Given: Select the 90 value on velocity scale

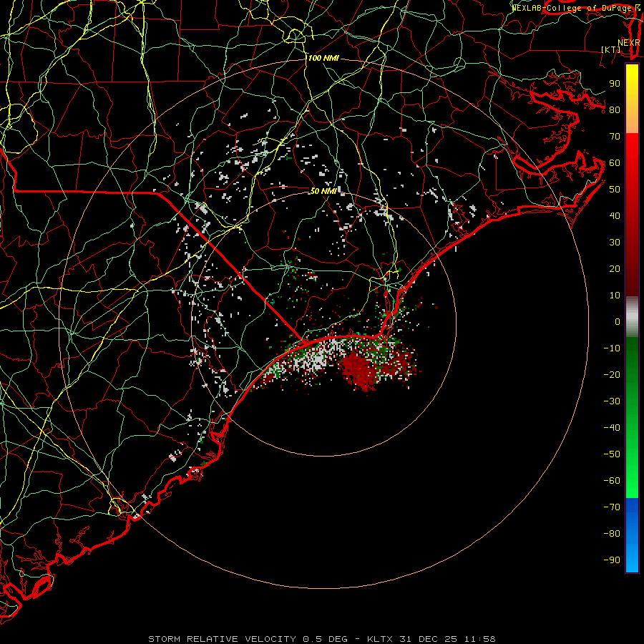Looking at the screenshot, I should [x=615, y=84].
